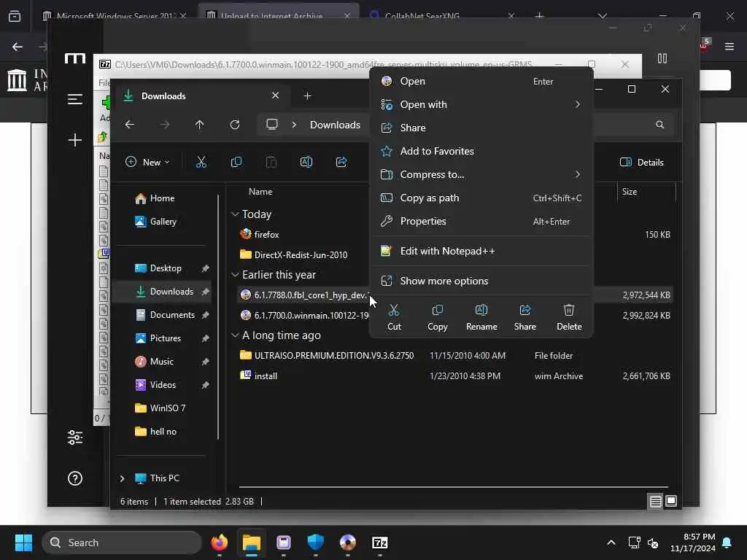747x560 pixels.
Task: Show hidden system tray icons
Action: [x=611, y=542]
